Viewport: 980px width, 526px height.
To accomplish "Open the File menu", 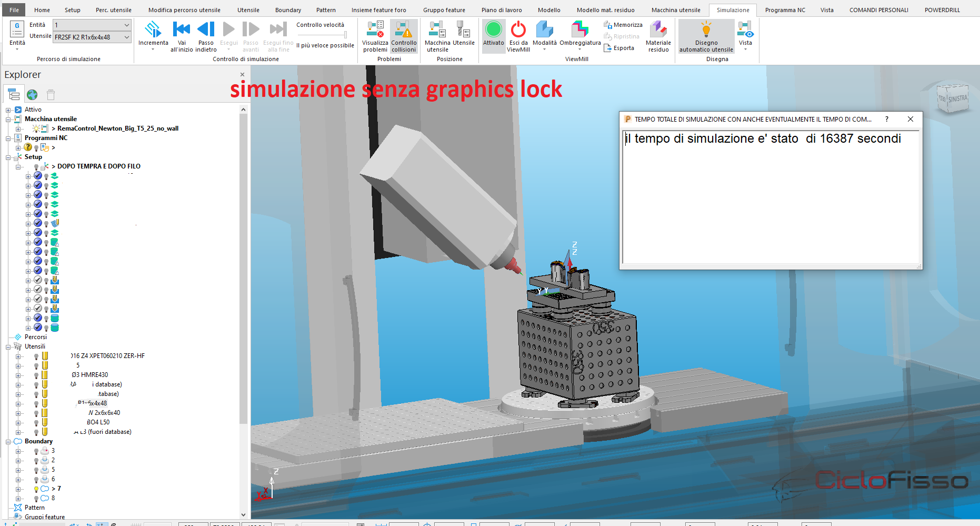I will pyautogui.click(x=14, y=10).
